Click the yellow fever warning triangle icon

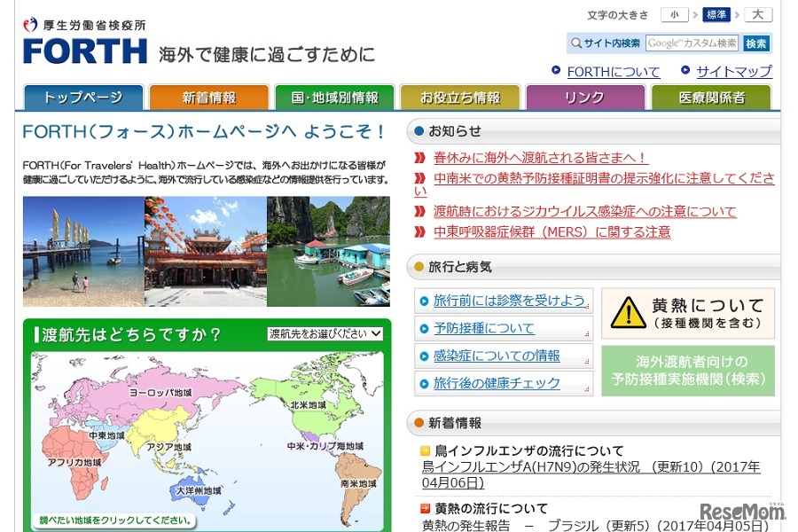tap(629, 313)
